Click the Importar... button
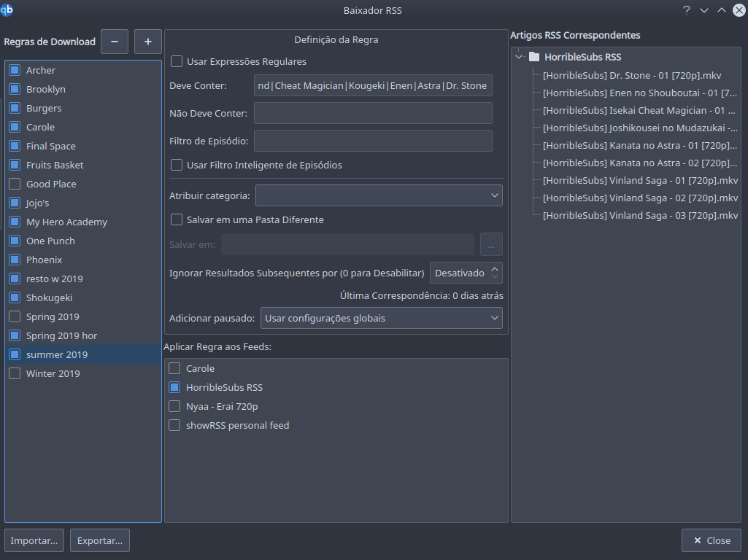 tap(34, 540)
